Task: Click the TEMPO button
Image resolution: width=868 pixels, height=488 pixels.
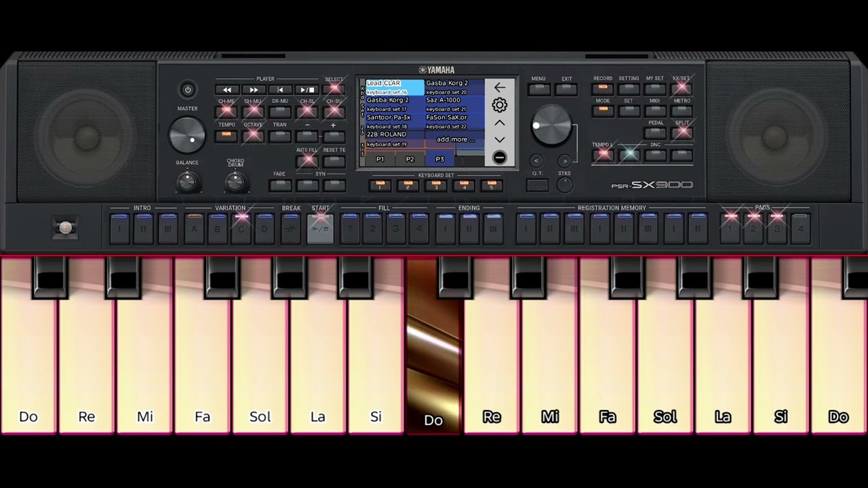Action: [x=226, y=136]
